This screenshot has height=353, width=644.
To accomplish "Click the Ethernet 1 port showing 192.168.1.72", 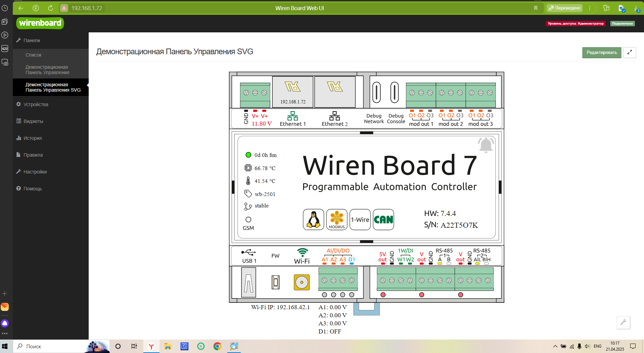I will point(293,92).
